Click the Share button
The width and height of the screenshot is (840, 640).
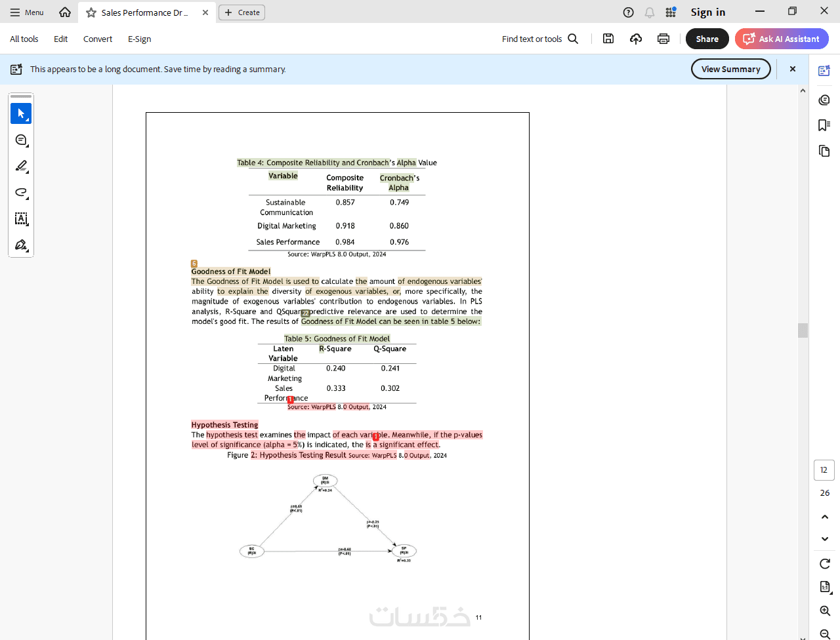tap(707, 39)
